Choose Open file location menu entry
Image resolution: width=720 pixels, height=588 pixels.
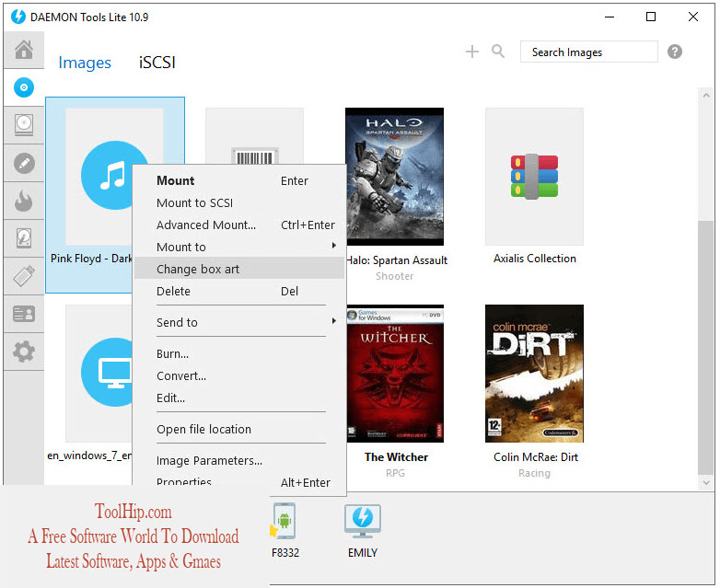tap(239, 429)
